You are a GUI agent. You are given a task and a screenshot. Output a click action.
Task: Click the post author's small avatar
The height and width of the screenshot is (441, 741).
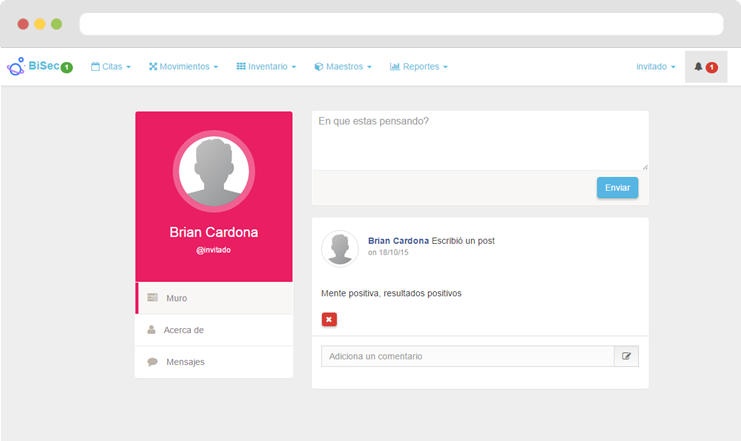coord(340,249)
